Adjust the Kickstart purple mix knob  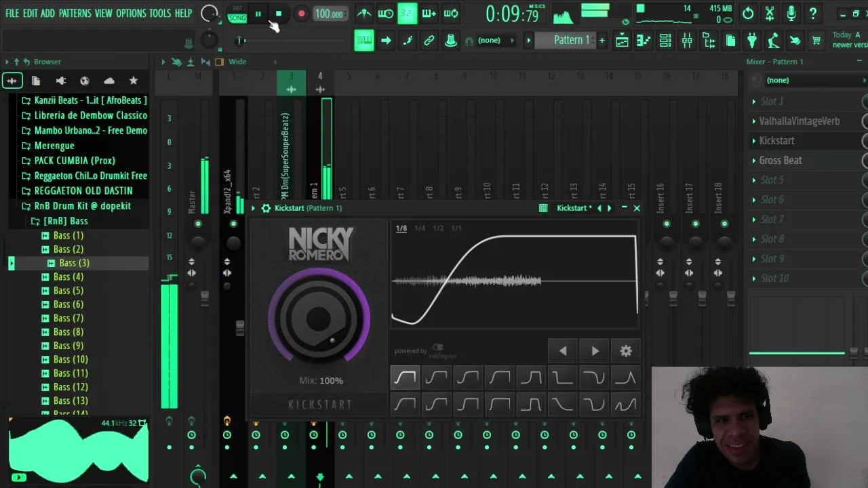[x=319, y=318]
